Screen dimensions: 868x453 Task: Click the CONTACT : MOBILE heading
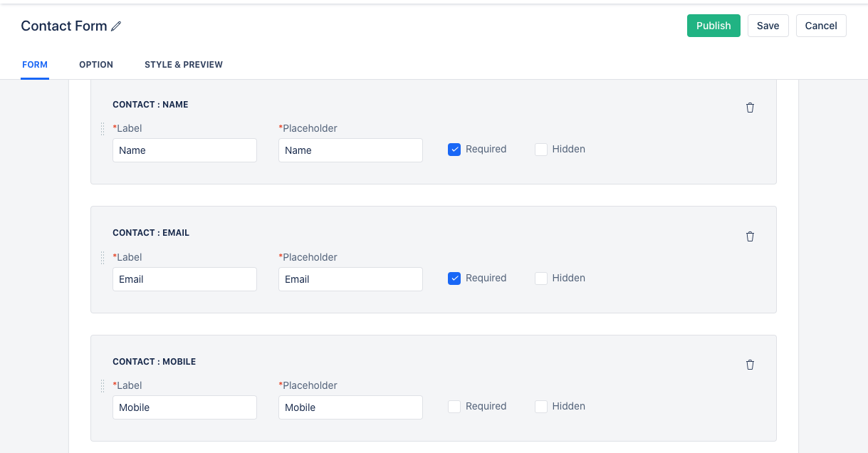coord(154,362)
